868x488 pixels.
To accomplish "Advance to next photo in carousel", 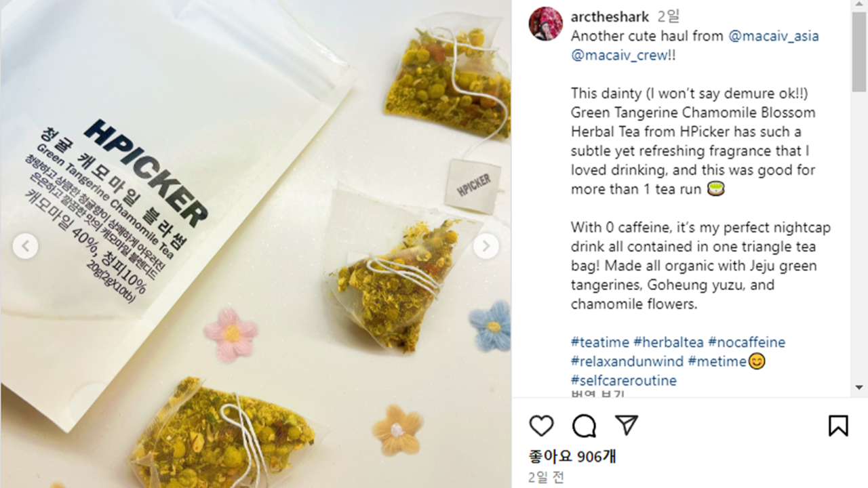I will click(486, 247).
